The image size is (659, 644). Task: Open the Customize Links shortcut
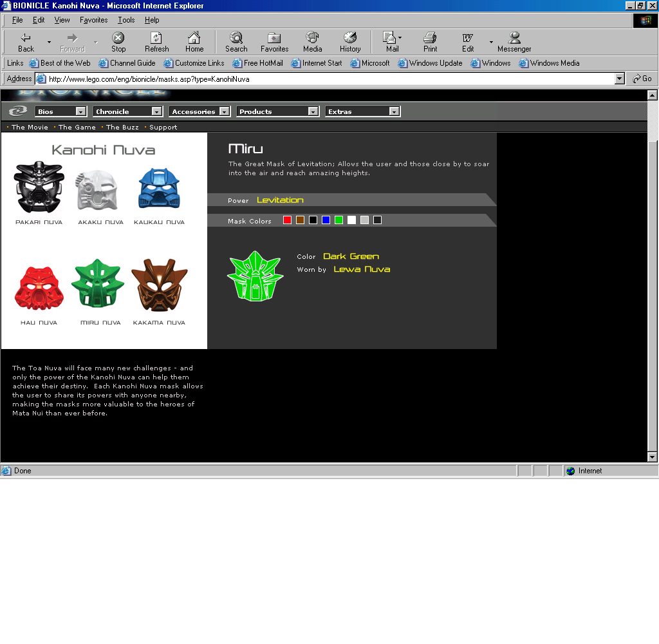(x=194, y=63)
